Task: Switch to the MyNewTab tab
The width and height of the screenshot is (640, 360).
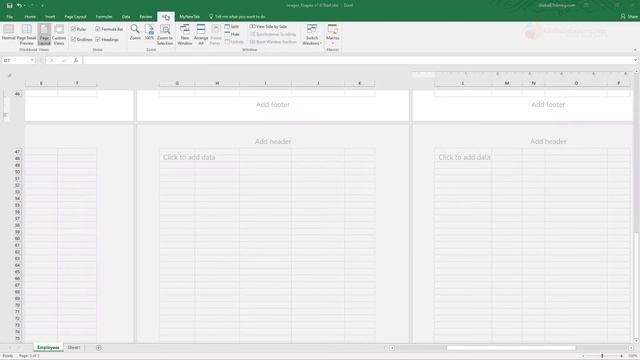Action: click(189, 17)
